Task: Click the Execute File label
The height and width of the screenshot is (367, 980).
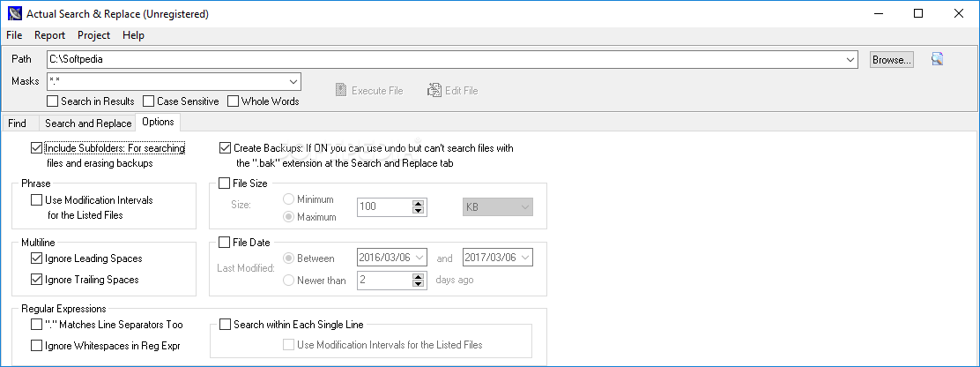Action: click(x=377, y=91)
